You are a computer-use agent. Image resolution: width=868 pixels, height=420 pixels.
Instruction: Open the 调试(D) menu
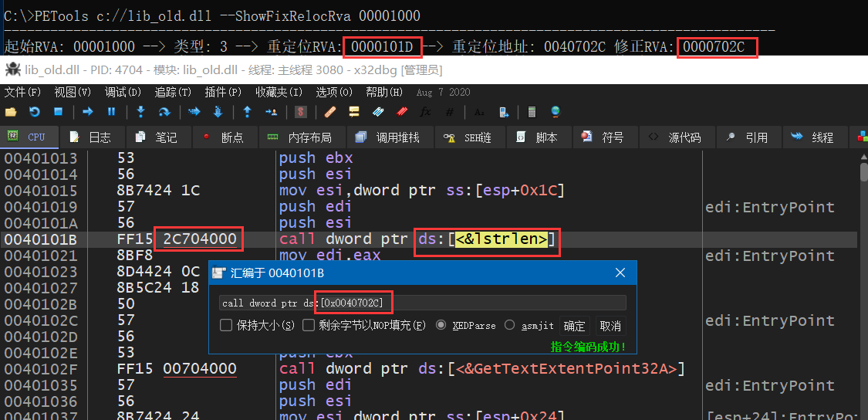[123, 92]
